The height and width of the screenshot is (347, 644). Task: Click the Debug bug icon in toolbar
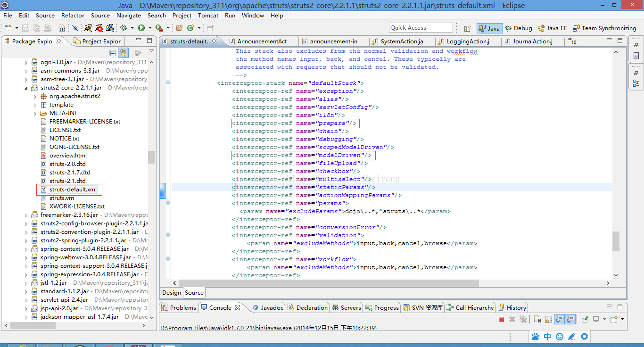124,28
